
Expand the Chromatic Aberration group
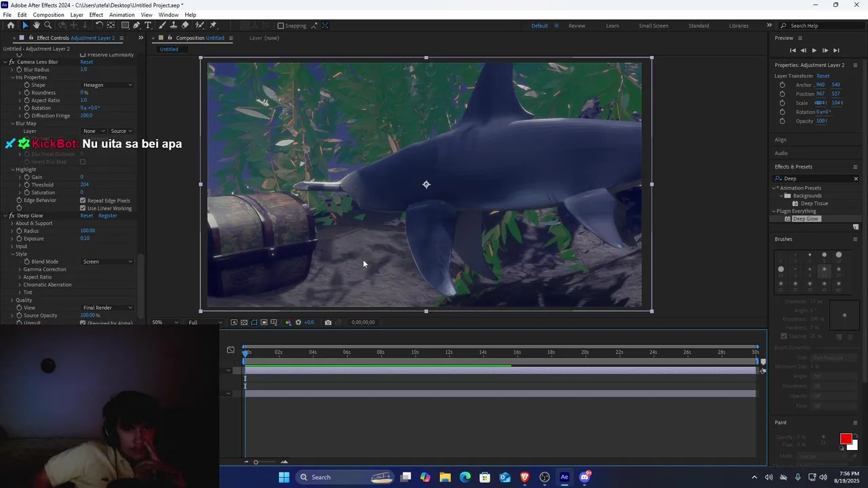point(20,285)
